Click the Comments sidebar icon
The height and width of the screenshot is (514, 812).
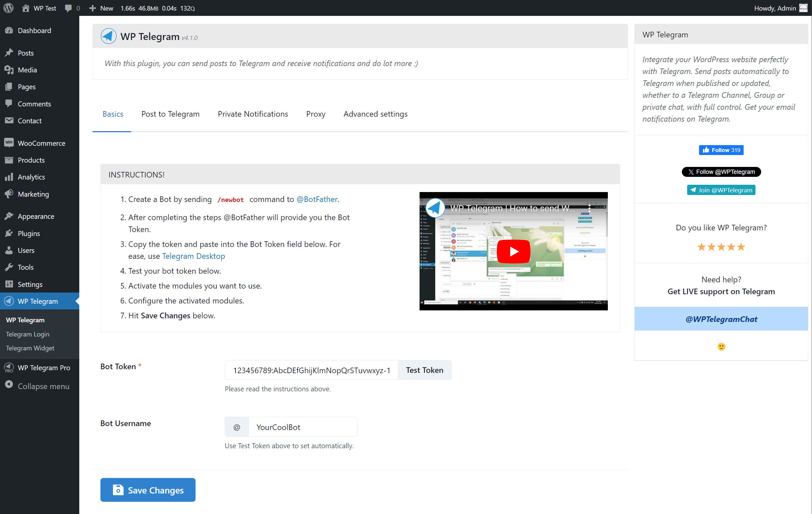(x=9, y=103)
